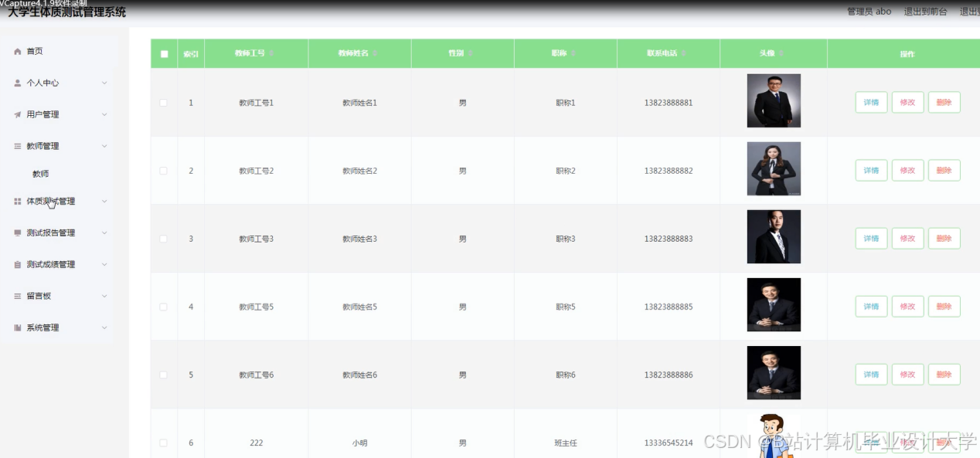Click 修改 for 教师姓名2

[x=907, y=171]
